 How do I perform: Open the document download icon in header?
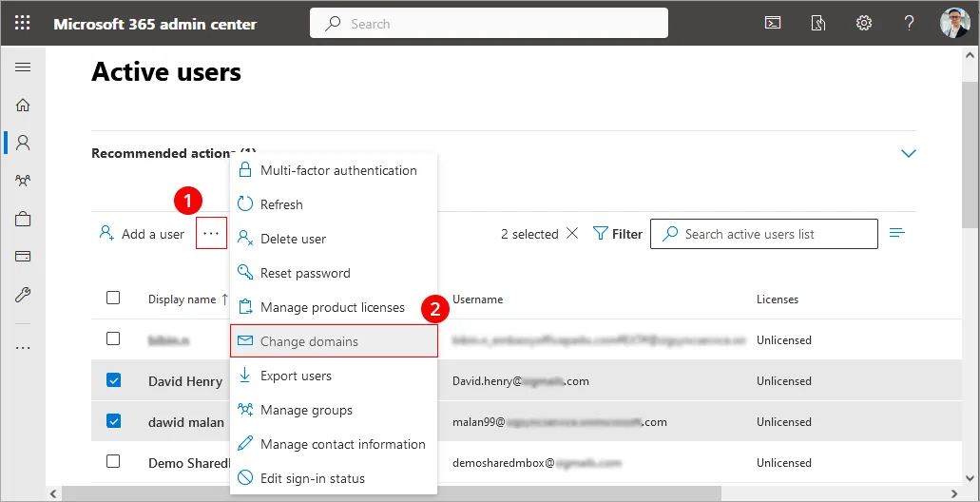(x=818, y=24)
